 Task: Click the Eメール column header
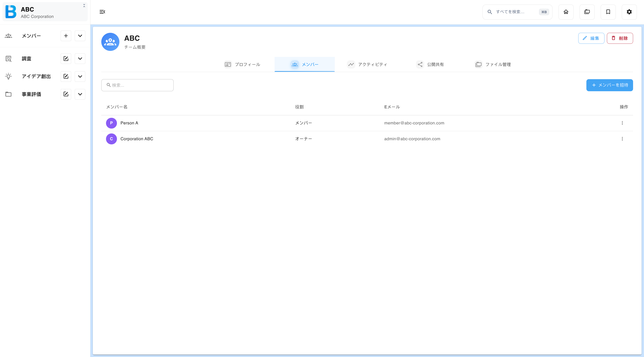392,107
